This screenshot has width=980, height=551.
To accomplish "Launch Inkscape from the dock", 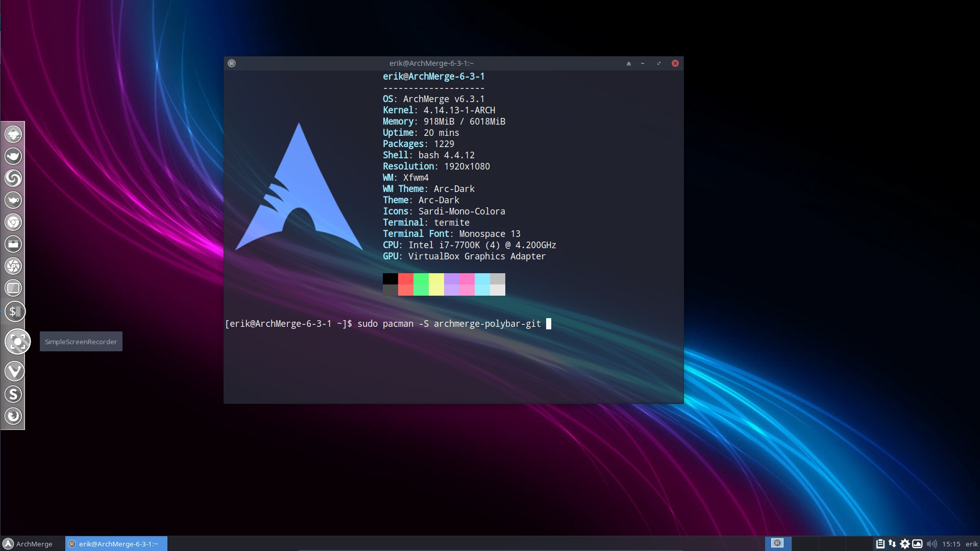I will click(13, 134).
